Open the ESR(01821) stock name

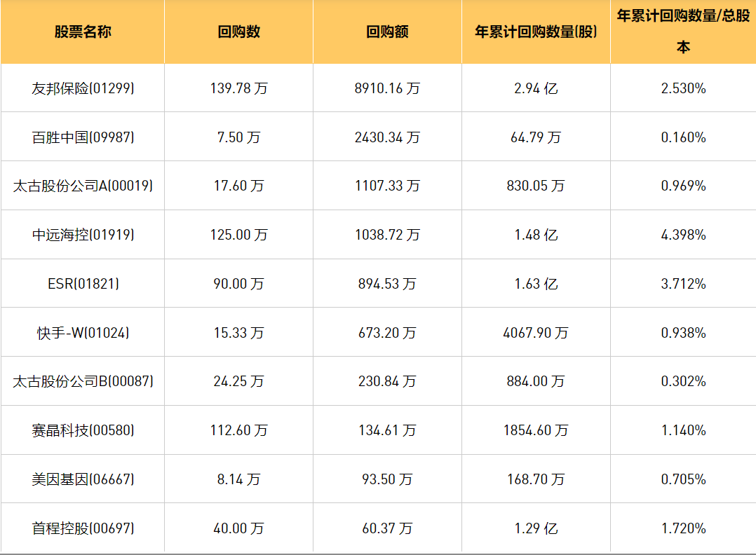(x=83, y=284)
